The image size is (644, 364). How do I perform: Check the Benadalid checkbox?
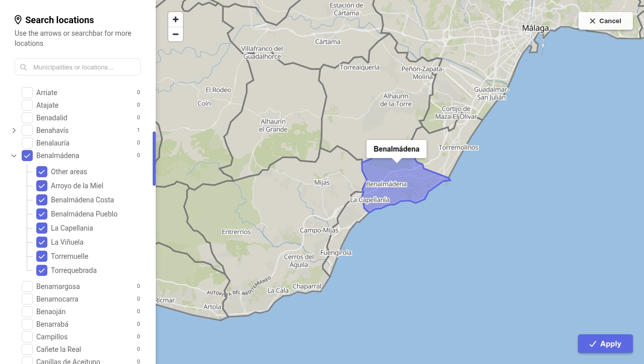pos(27,118)
